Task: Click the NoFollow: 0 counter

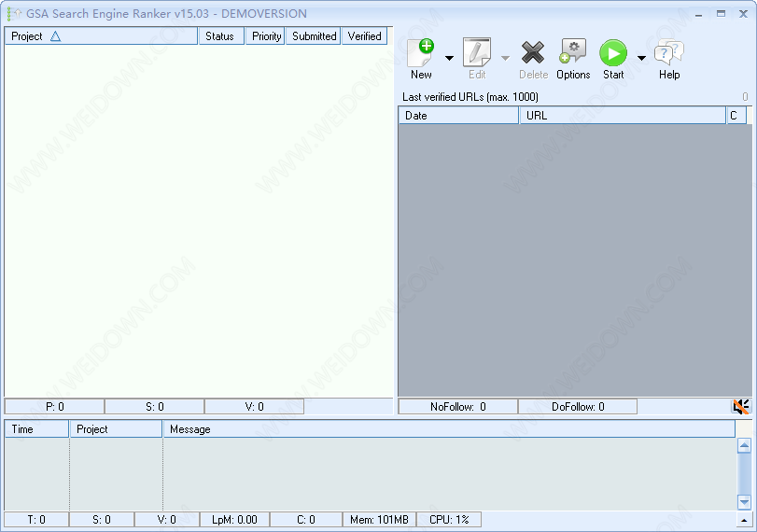Action: [458, 407]
